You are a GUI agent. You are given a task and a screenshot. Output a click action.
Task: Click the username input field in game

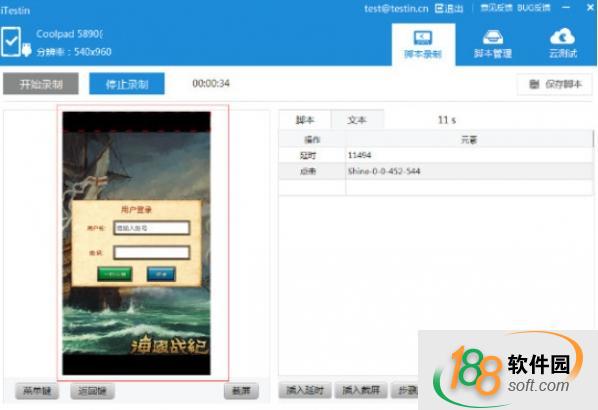(x=151, y=228)
